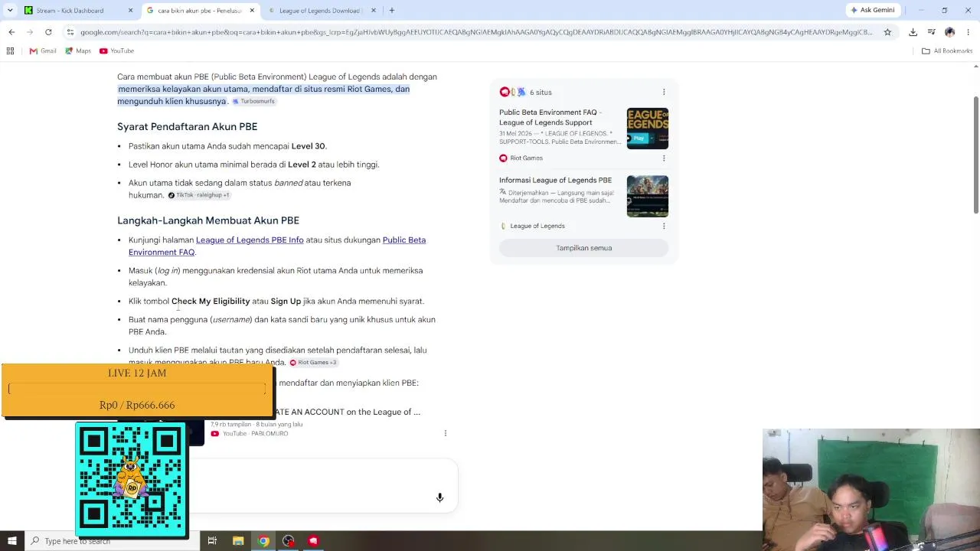Click the TikTok raleighup source chip
This screenshot has width=980, height=551.
(198, 195)
